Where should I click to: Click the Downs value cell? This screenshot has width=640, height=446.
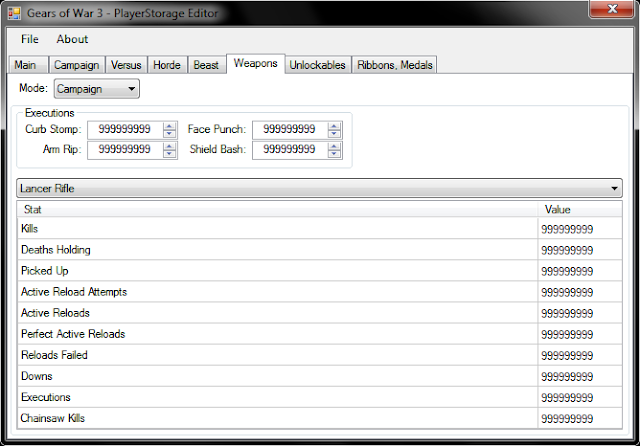coord(580,377)
